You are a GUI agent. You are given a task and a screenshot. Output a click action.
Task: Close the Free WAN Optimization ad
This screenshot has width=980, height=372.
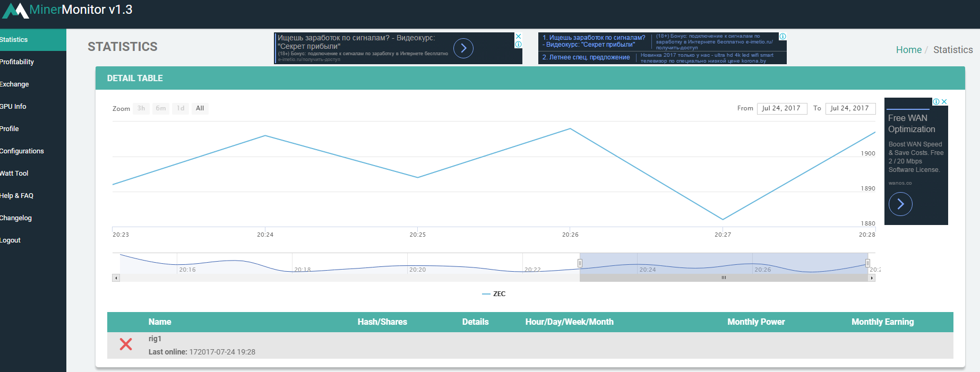coord(944,101)
